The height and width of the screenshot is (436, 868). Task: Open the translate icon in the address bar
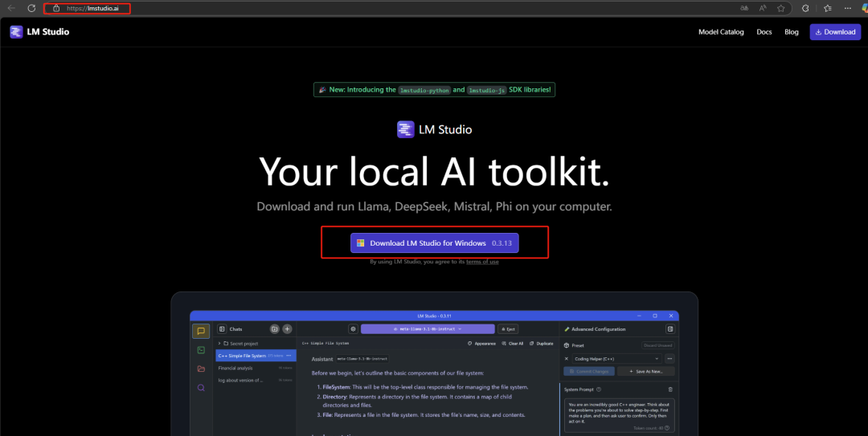pos(744,8)
